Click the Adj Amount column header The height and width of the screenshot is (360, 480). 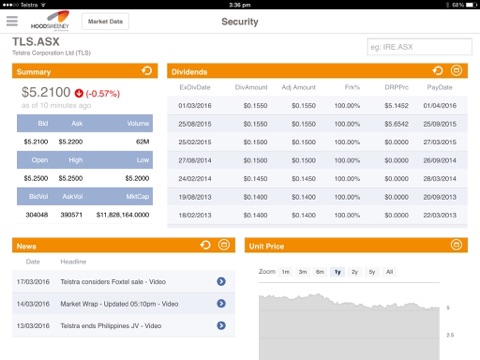pos(299,87)
